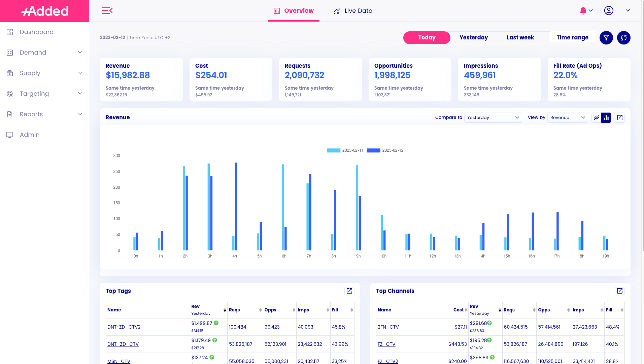This screenshot has width=644, height=364.
Task: Click the Supply sidebar icon
Action: tap(10, 73)
